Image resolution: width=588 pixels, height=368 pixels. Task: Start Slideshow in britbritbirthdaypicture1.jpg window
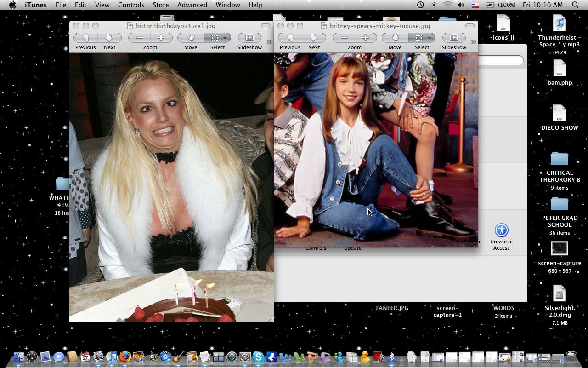click(x=249, y=38)
